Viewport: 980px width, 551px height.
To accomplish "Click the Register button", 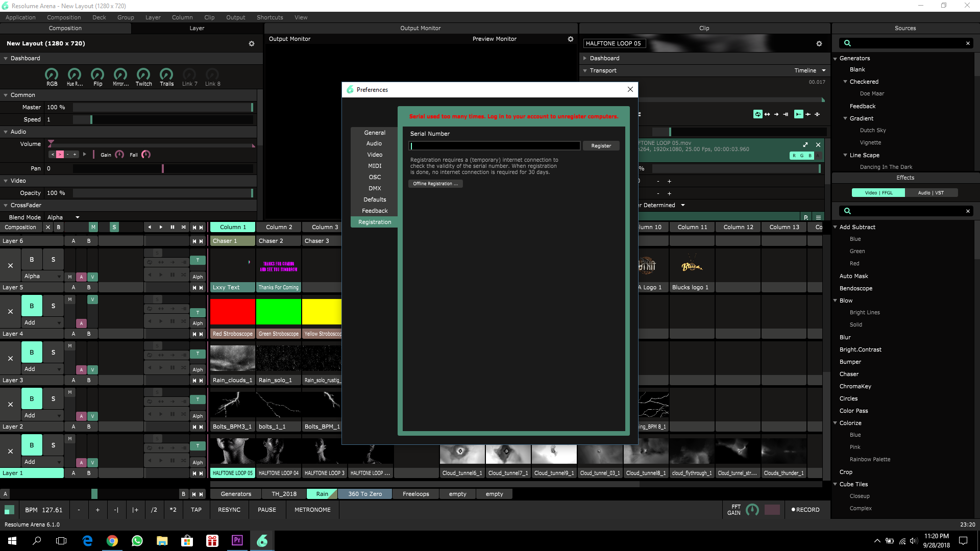I will point(601,146).
